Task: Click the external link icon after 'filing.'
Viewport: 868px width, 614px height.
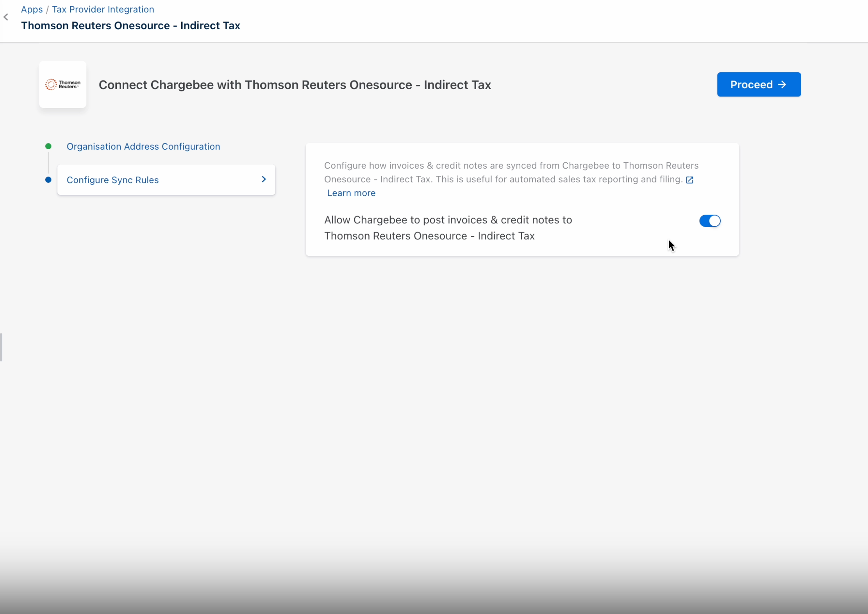Action: point(689,180)
